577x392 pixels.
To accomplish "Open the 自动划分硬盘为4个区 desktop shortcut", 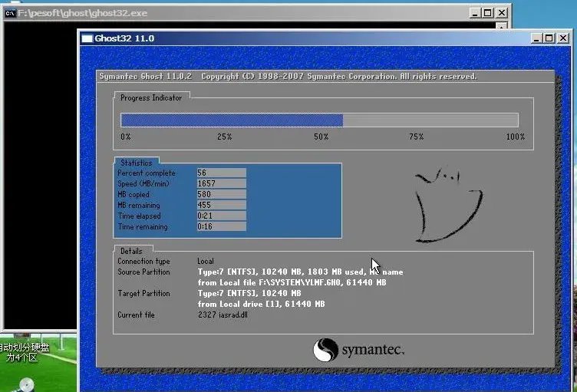I will pyautogui.click(x=23, y=353).
